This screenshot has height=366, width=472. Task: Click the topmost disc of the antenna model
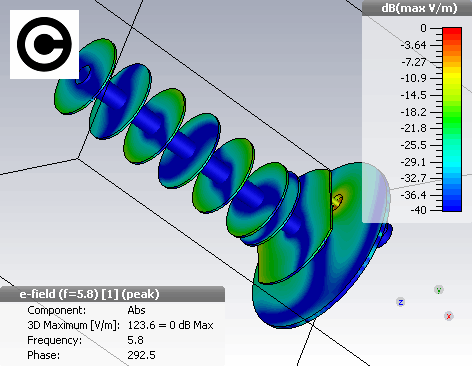(85, 76)
